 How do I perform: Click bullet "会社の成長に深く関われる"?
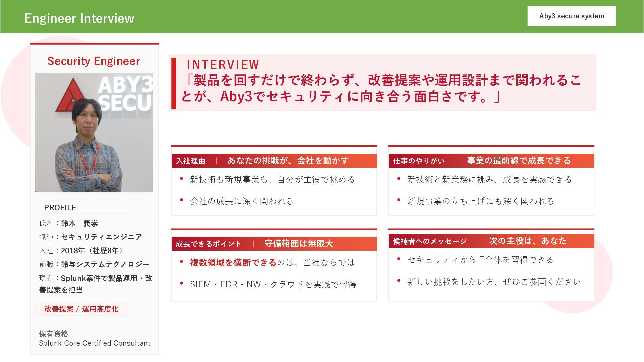(241, 201)
